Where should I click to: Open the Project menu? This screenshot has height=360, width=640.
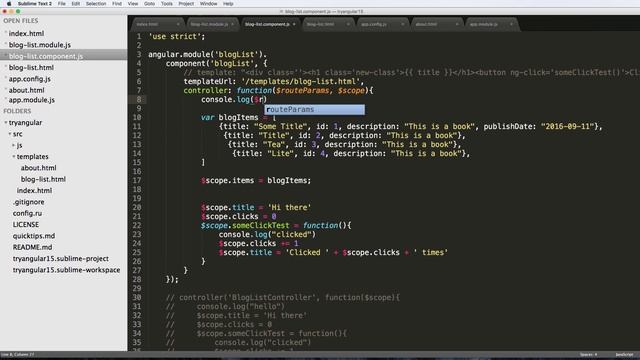coord(186,4)
